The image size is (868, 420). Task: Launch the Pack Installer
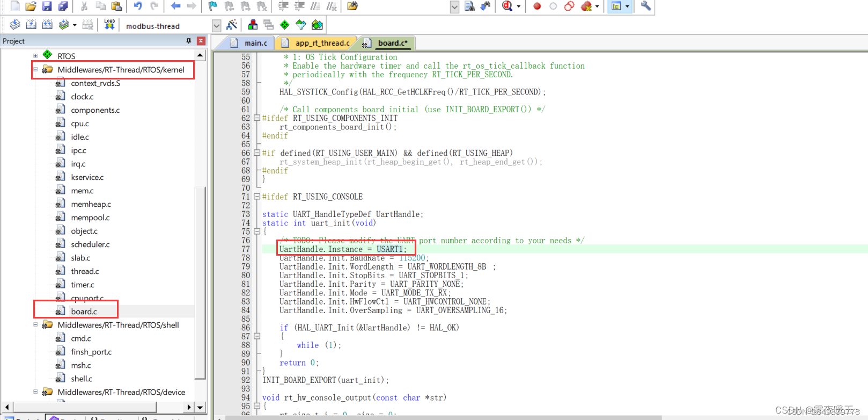pyautogui.click(x=317, y=25)
